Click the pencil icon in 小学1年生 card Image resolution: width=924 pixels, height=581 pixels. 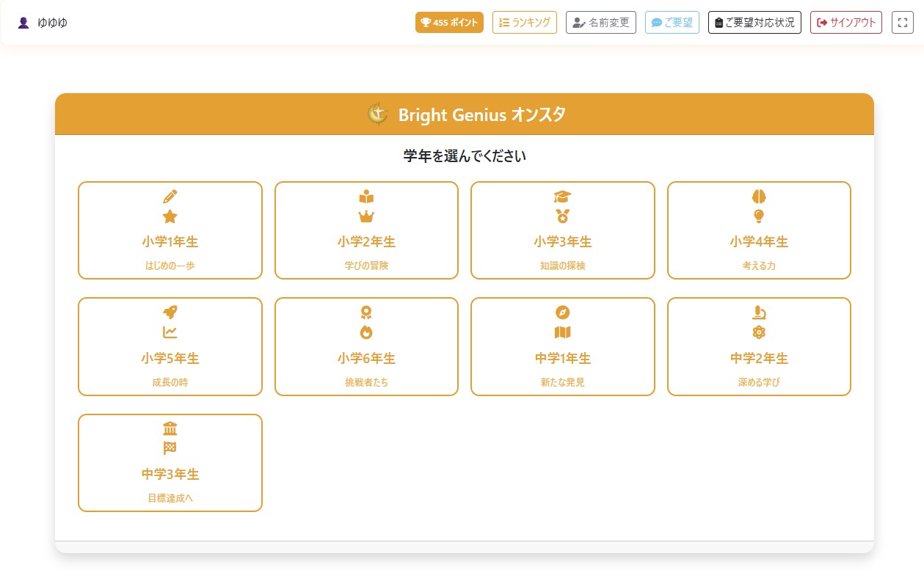[x=170, y=197]
